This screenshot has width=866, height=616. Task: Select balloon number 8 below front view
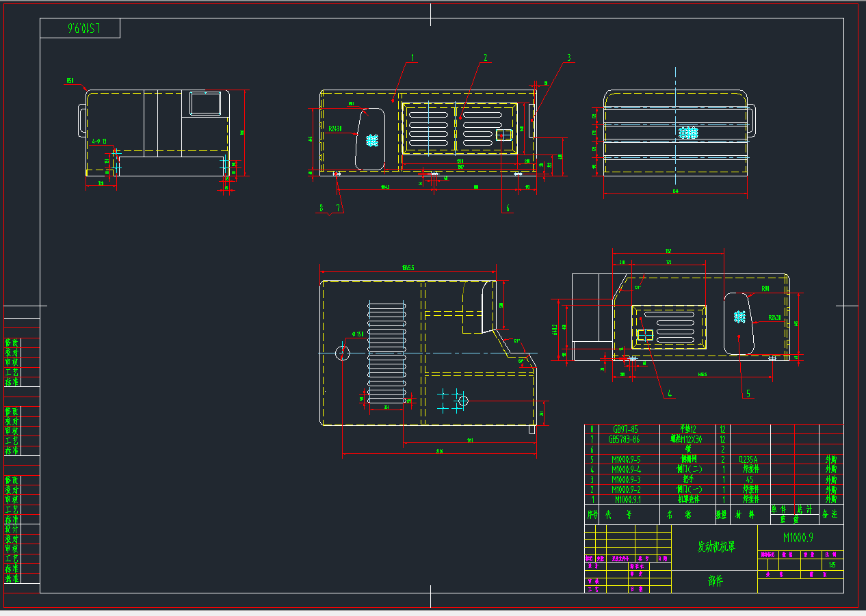click(320, 208)
